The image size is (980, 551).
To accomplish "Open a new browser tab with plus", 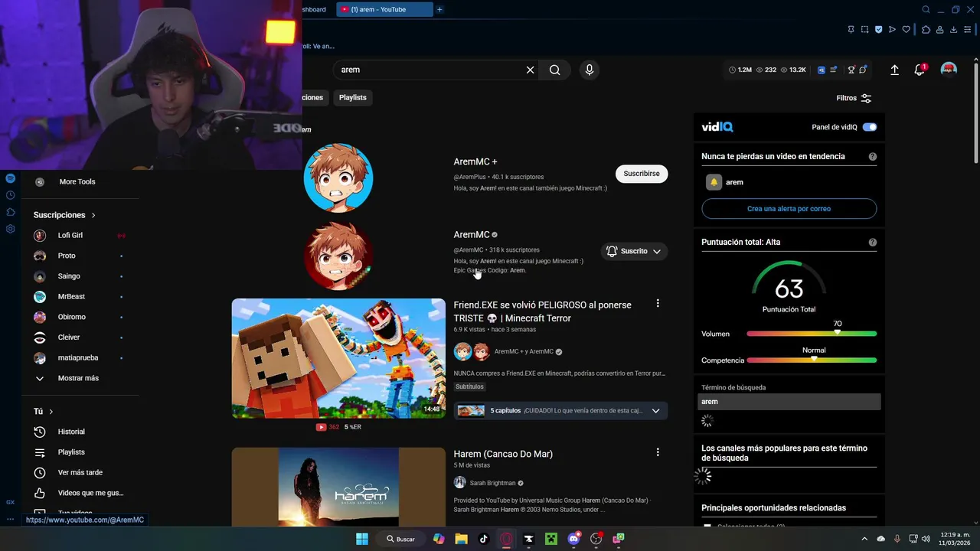I will point(439,9).
